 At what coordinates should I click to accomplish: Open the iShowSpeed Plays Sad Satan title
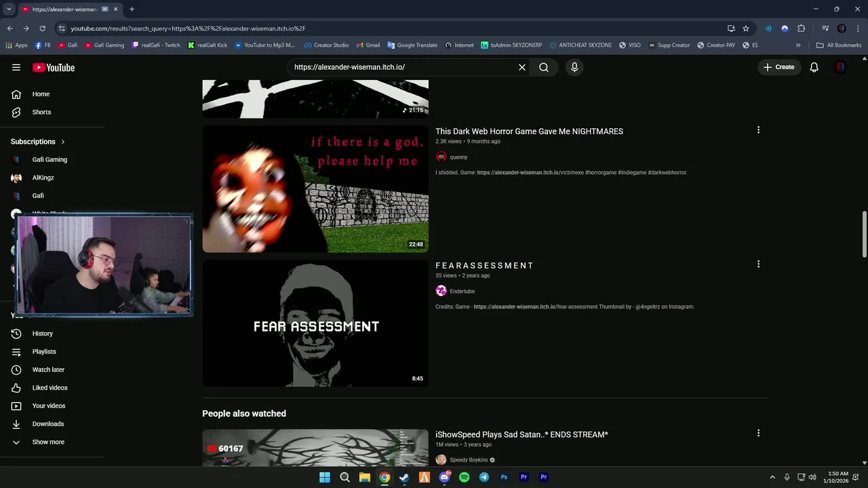(521, 434)
